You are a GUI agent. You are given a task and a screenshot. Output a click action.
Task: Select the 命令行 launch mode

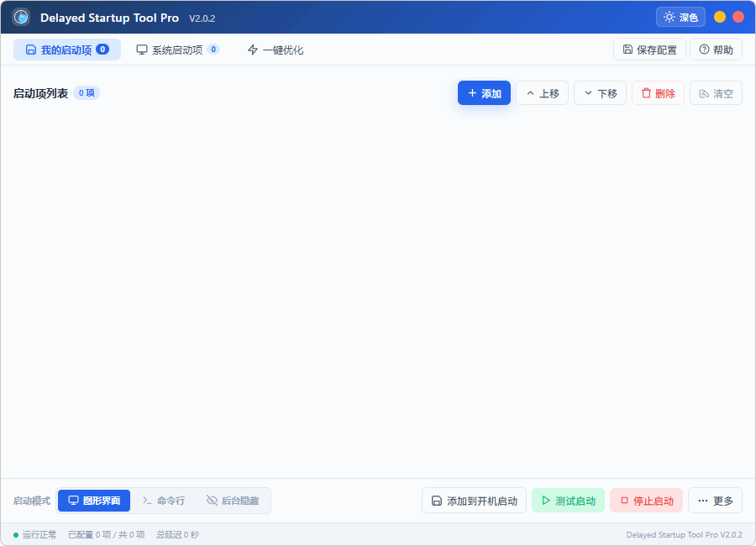(x=164, y=501)
